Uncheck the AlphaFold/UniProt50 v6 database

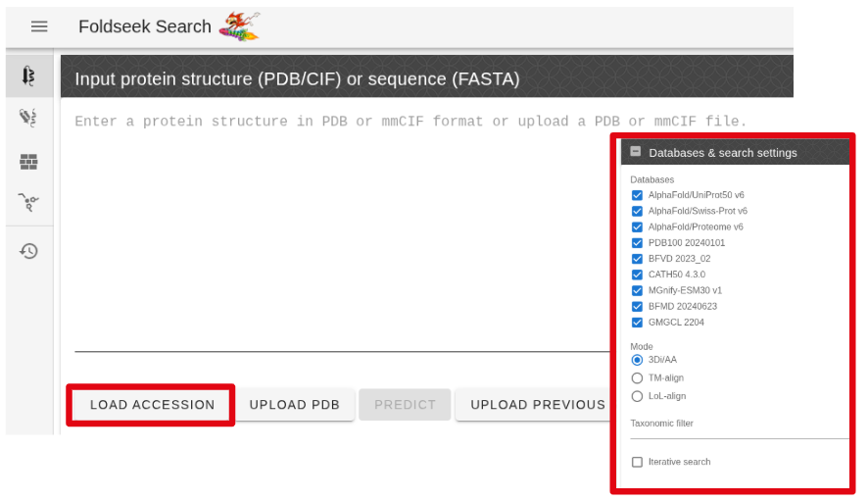point(637,195)
